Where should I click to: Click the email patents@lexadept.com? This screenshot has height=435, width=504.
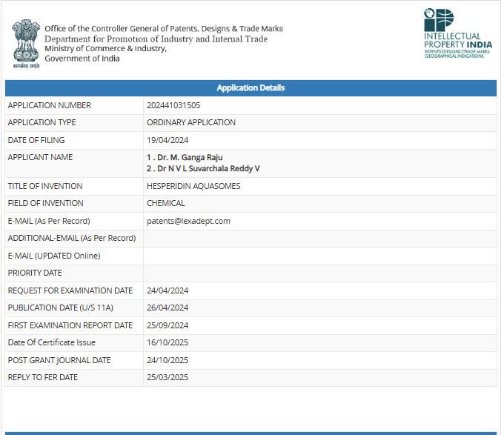pyautogui.click(x=188, y=221)
